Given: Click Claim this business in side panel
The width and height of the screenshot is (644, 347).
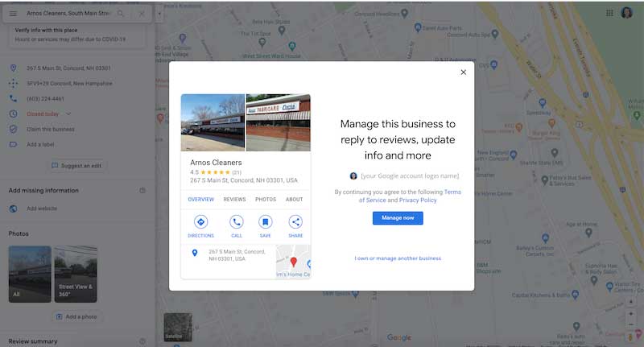Looking at the screenshot, I should pyautogui.click(x=51, y=130).
